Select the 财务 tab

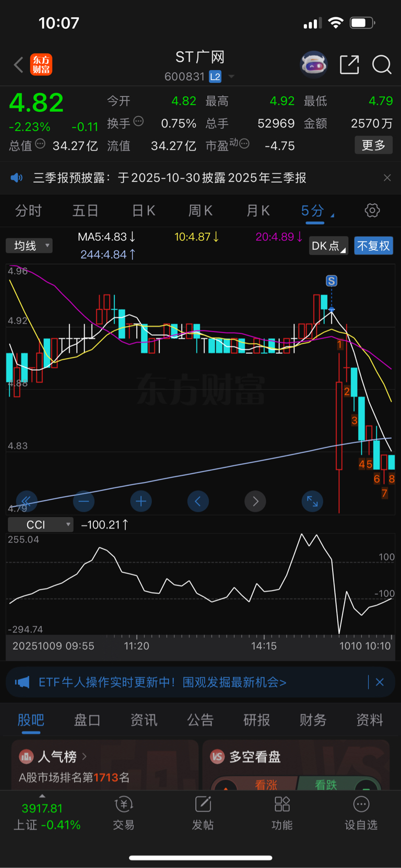(313, 720)
